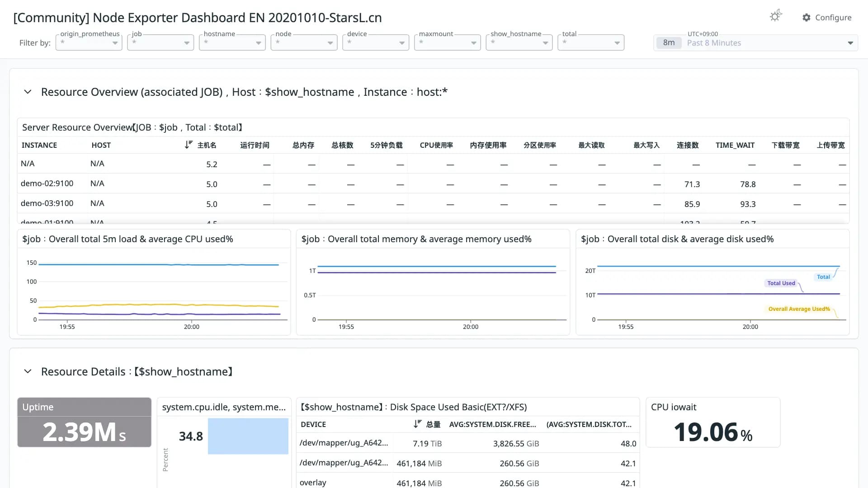
Task: Click the overlay device row
Action: click(468, 483)
